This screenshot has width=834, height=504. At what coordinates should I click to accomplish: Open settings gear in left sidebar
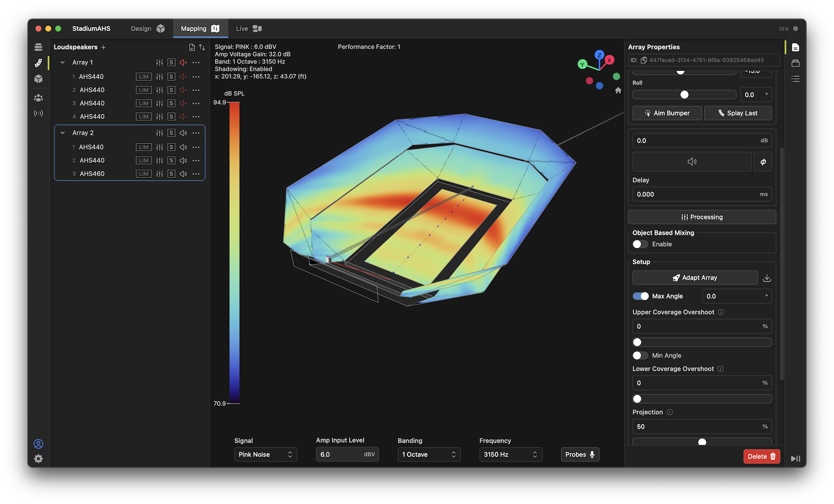[38, 459]
